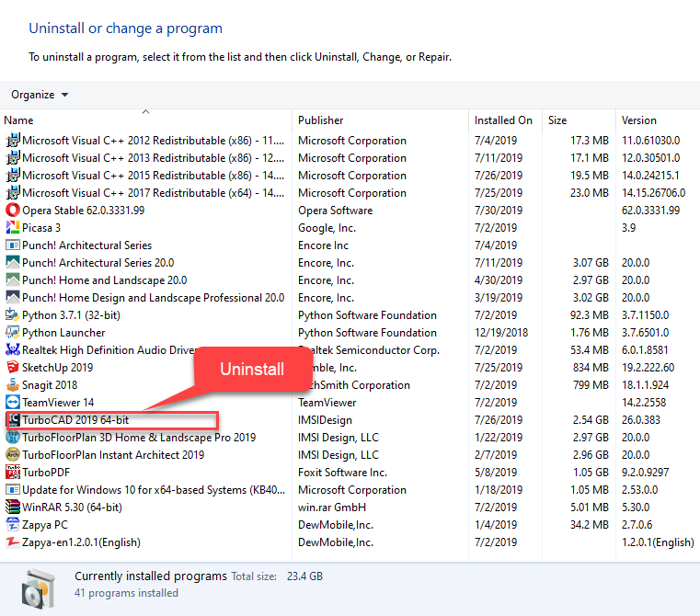This screenshot has width=700, height=616.
Task: Select Snagit 2018 program name
Action: point(50,385)
